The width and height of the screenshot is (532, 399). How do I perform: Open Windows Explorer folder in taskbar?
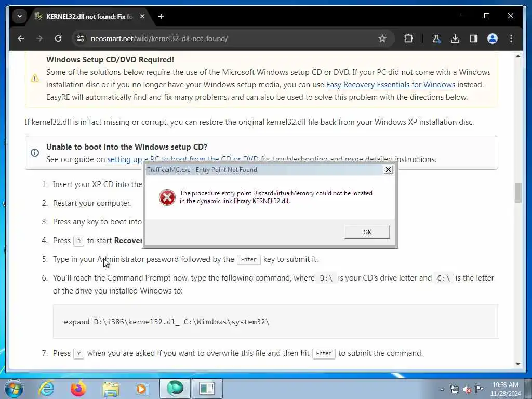pos(111,389)
